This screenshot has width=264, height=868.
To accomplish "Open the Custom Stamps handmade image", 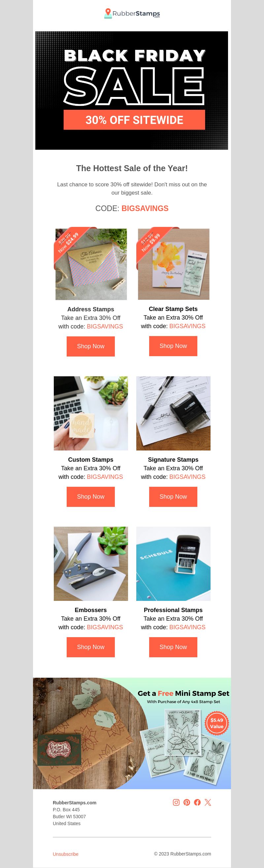I will click(x=91, y=414).
